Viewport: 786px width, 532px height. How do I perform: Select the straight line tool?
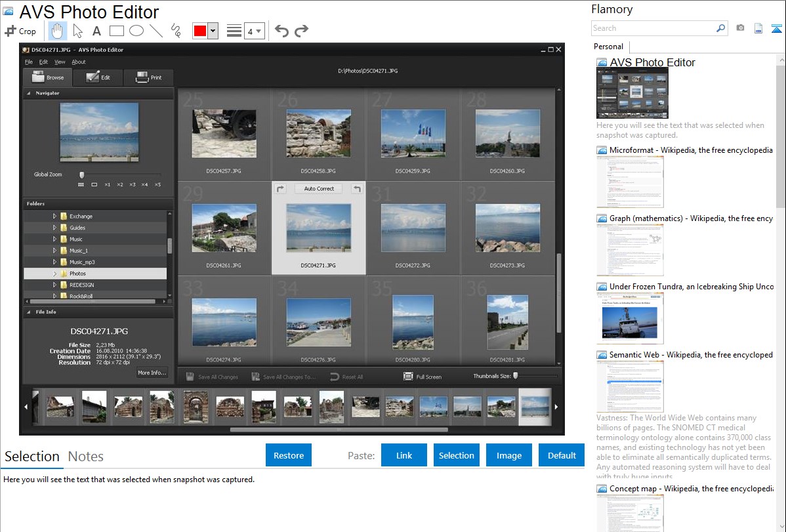[156, 31]
